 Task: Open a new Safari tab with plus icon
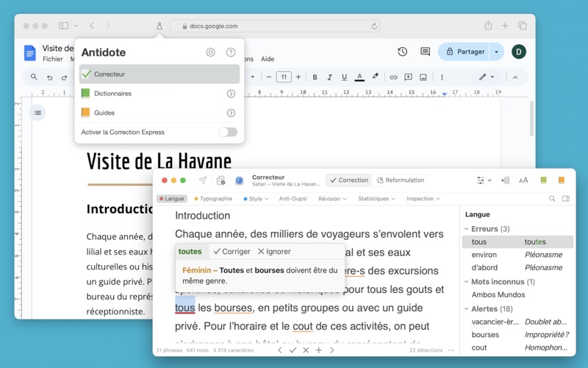tap(505, 26)
